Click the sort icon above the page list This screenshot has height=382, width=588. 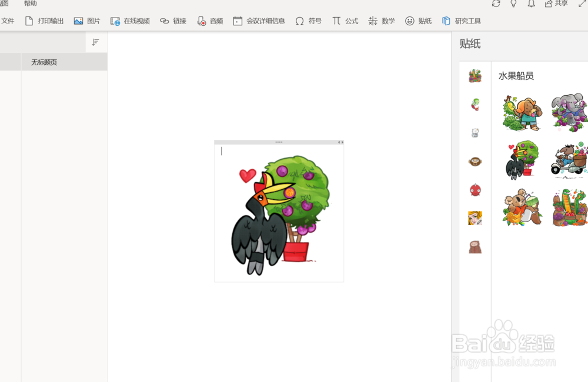(95, 42)
